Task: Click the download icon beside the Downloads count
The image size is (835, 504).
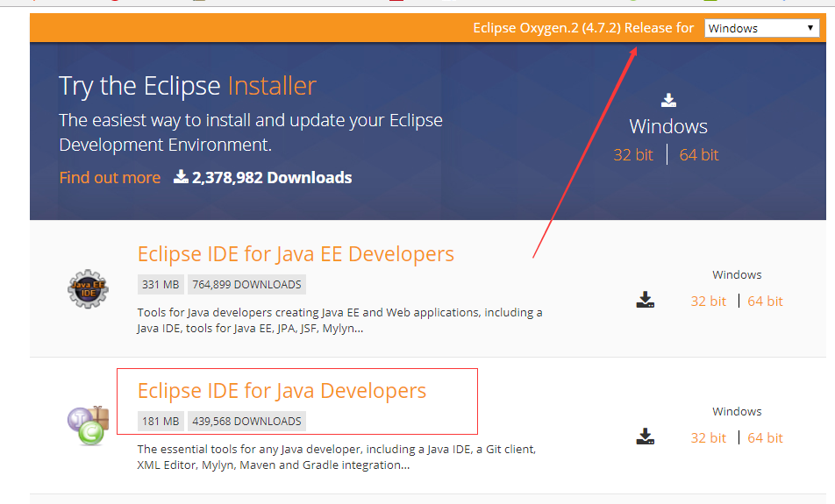Action: coord(181,176)
